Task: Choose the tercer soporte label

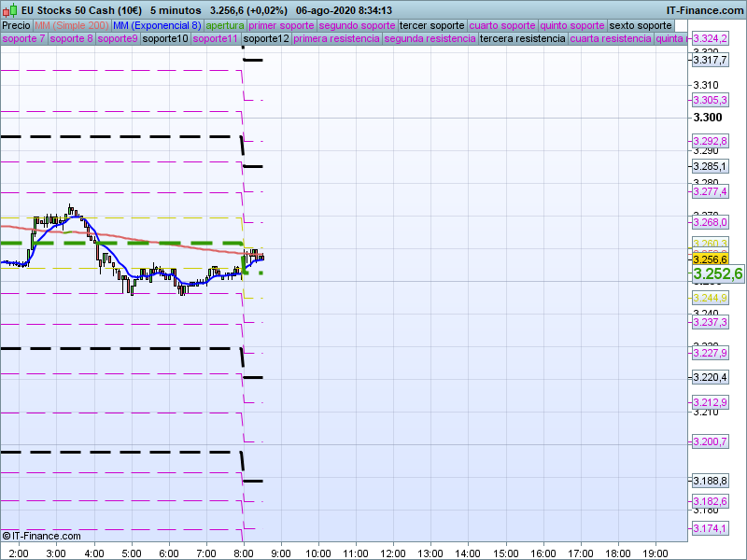Action: (430, 25)
